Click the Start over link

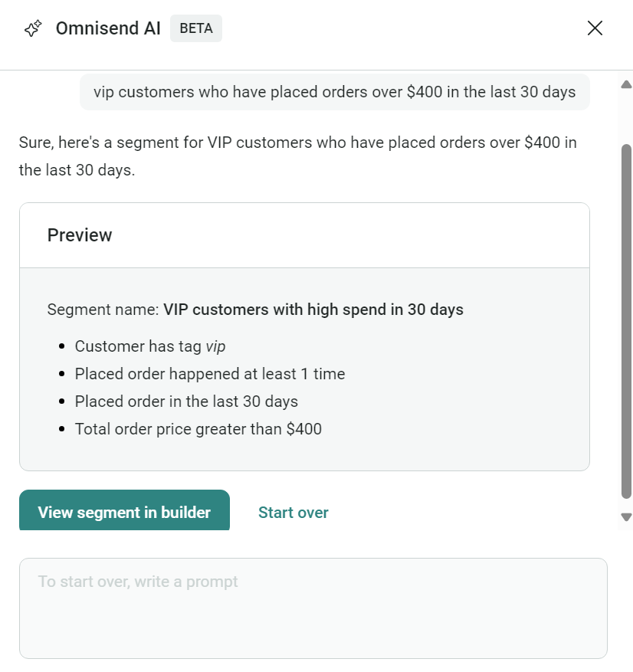pyautogui.click(x=293, y=512)
